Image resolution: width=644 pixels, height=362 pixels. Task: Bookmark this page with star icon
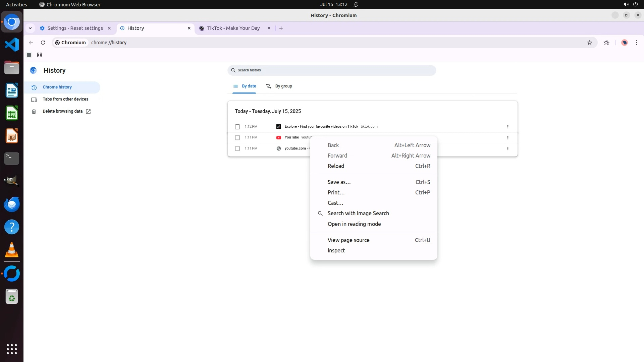(589, 43)
